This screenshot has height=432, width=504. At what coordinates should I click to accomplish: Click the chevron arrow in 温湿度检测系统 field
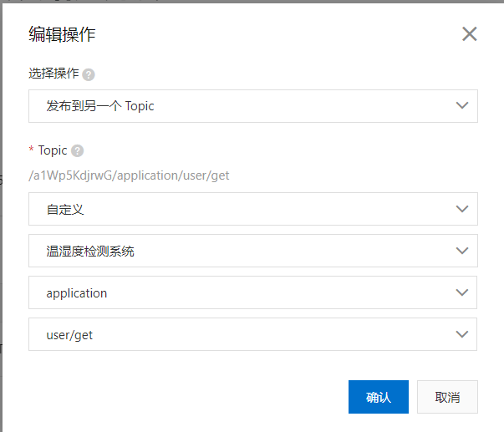click(461, 251)
